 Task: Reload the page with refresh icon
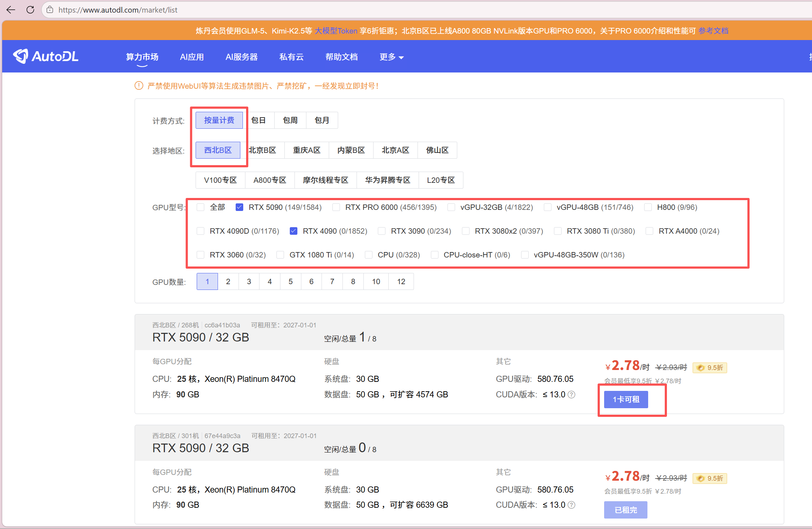30,10
